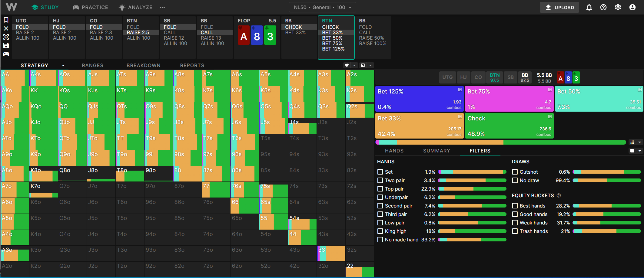
Task: Expand the dropdown next to heart suit icon
Action: click(x=354, y=65)
